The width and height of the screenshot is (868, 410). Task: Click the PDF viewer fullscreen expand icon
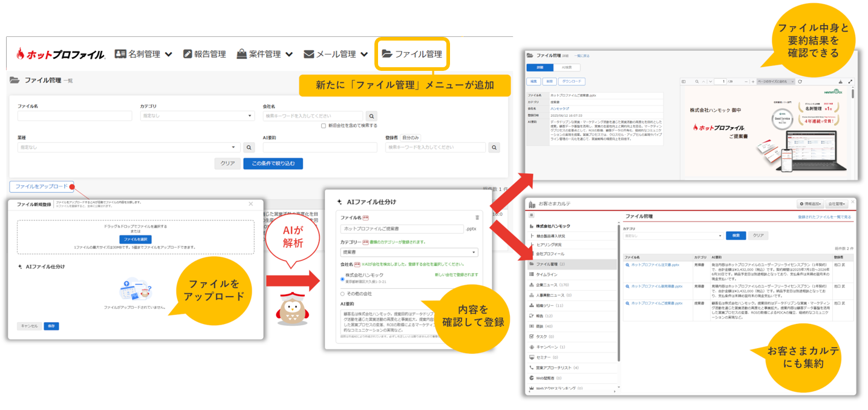coord(850,82)
